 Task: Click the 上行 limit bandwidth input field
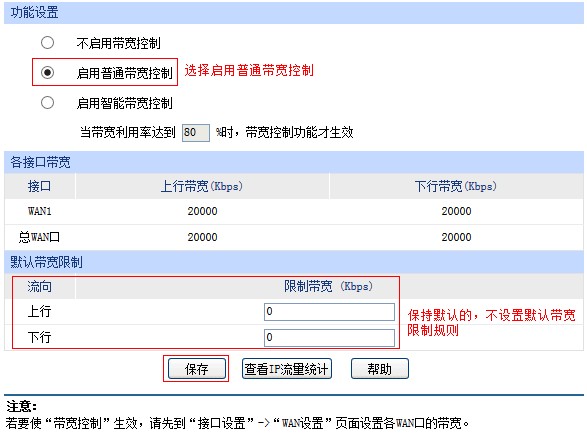pos(329,311)
